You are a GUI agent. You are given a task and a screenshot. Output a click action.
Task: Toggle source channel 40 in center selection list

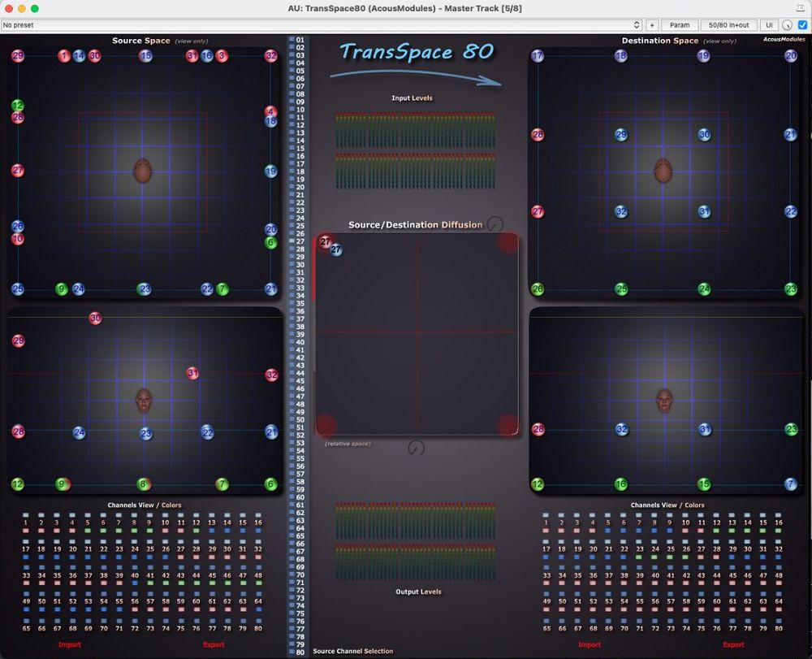point(292,342)
